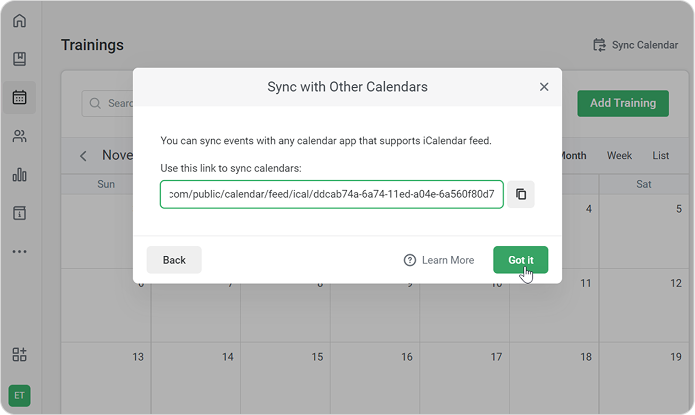The height and width of the screenshot is (415, 695).
Task: Click the info panel sidebar icon
Action: [x=19, y=213]
